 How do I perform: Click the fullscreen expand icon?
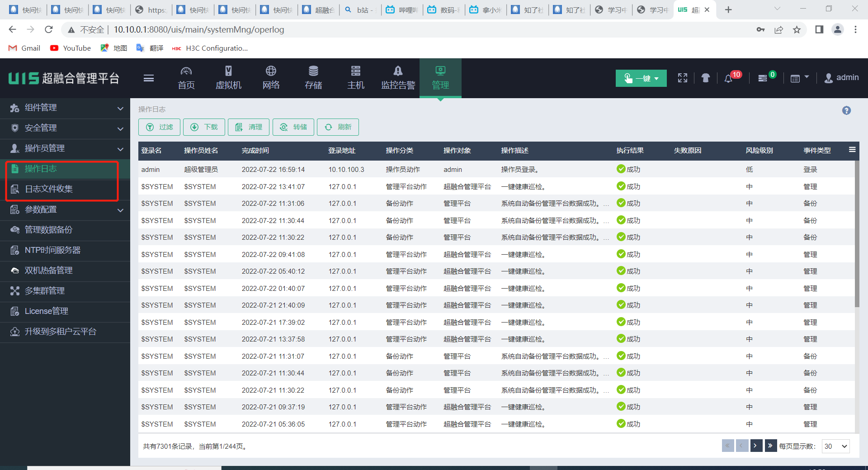pyautogui.click(x=682, y=78)
